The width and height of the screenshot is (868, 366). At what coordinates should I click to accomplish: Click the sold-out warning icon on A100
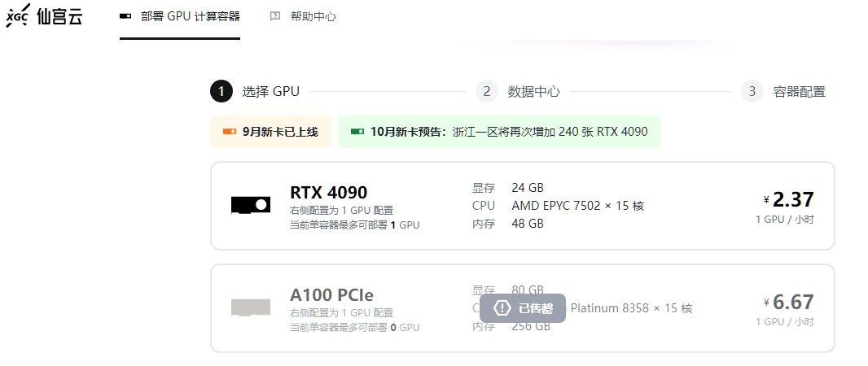pos(502,308)
